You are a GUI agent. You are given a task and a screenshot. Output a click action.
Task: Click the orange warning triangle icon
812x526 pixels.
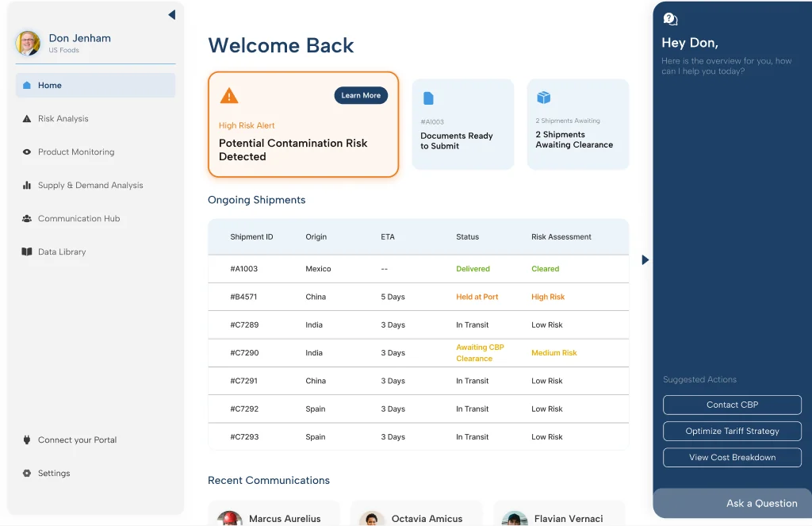point(229,96)
